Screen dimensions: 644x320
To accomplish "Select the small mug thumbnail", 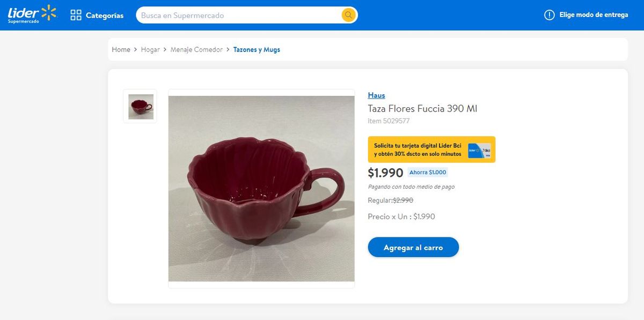I will point(141,106).
